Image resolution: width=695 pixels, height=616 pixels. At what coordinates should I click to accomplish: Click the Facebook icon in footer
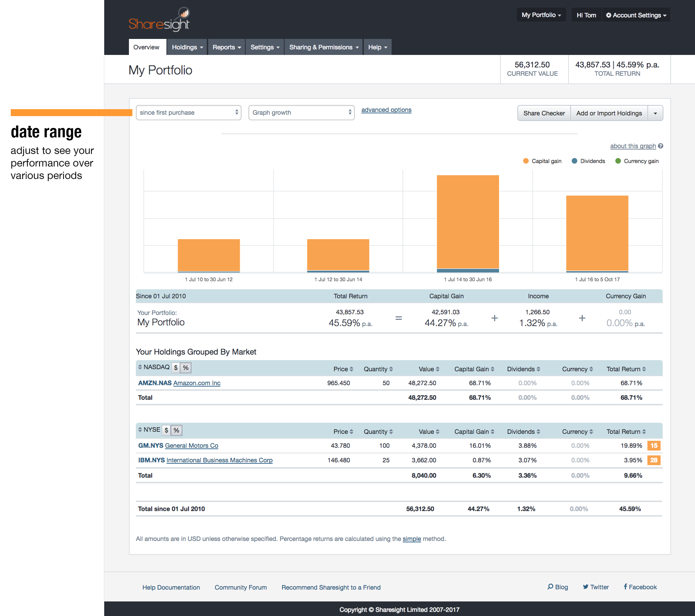(625, 587)
